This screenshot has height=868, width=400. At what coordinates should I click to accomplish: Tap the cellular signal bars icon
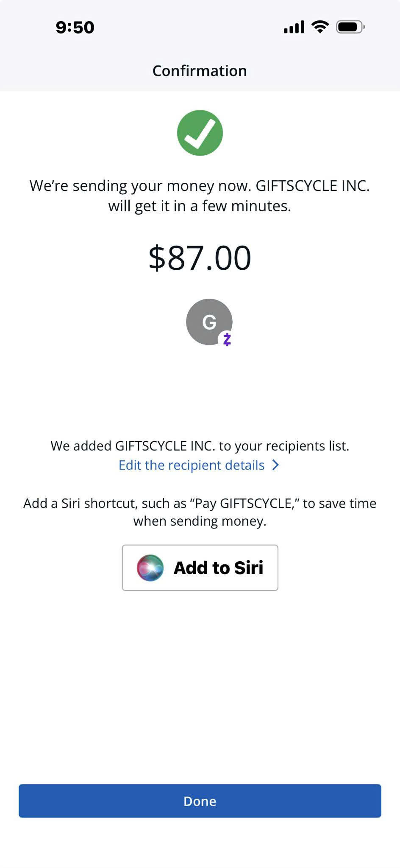tap(294, 27)
